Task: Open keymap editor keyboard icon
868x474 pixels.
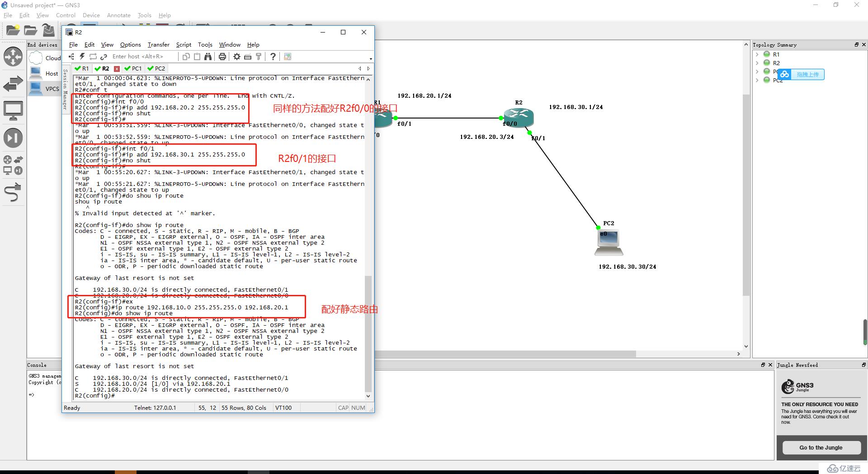Action: 247,57
